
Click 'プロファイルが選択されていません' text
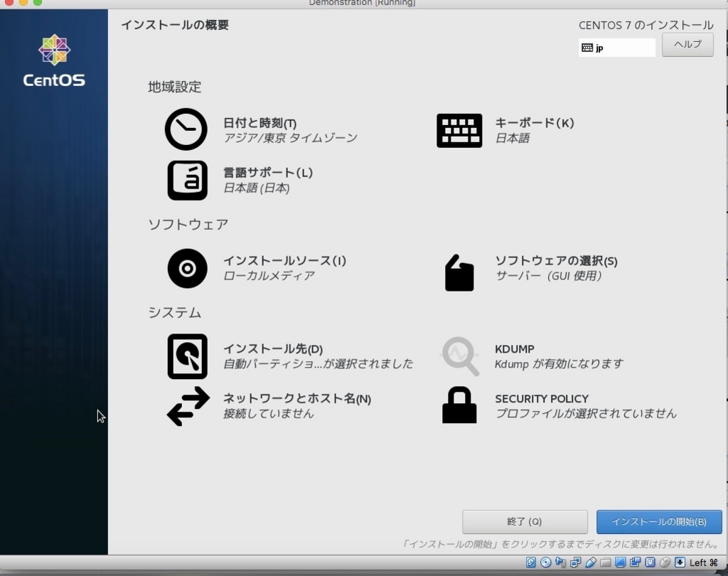586,413
